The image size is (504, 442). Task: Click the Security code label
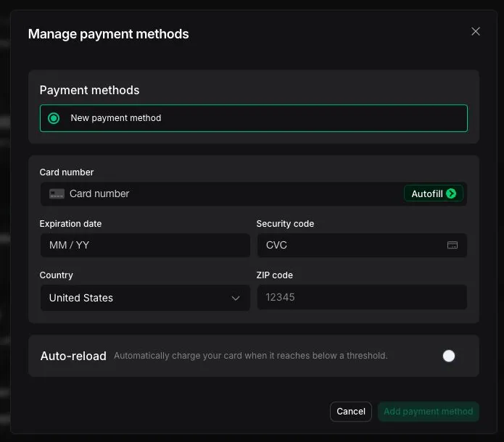(285, 224)
